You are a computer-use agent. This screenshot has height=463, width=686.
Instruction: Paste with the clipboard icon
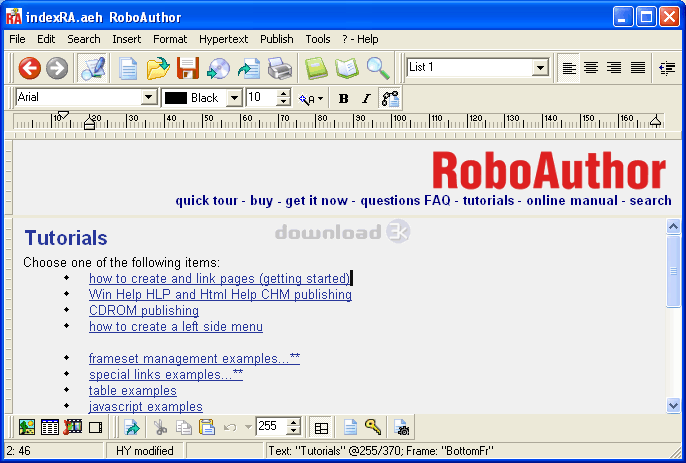(x=206, y=427)
